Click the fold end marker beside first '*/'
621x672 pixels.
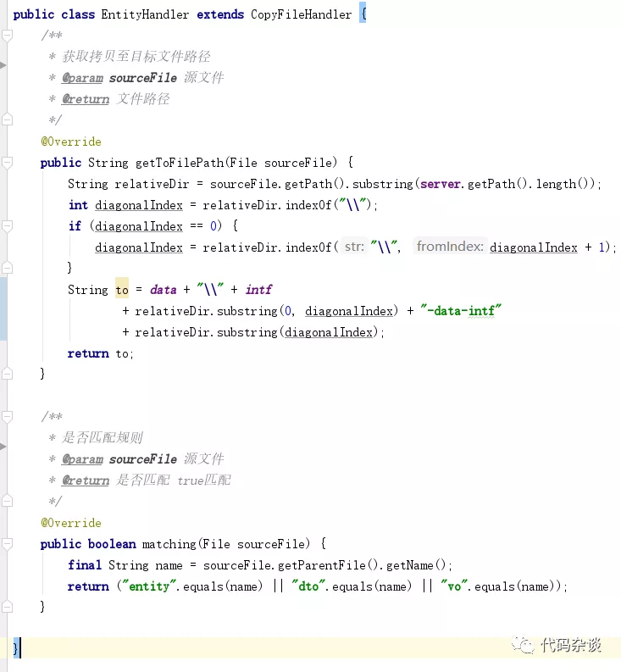(x=7, y=119)
